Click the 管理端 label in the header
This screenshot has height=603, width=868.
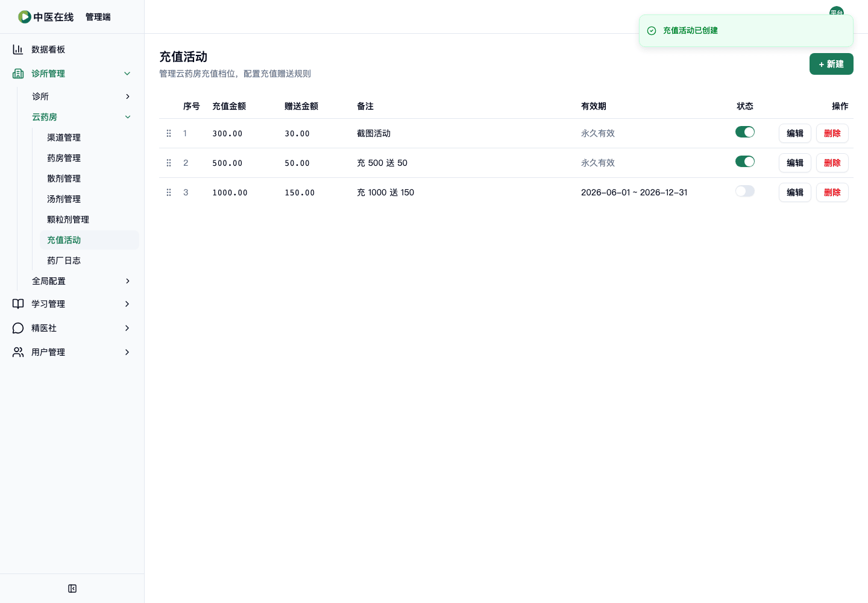pyautogui.click(x=98, y=17)
